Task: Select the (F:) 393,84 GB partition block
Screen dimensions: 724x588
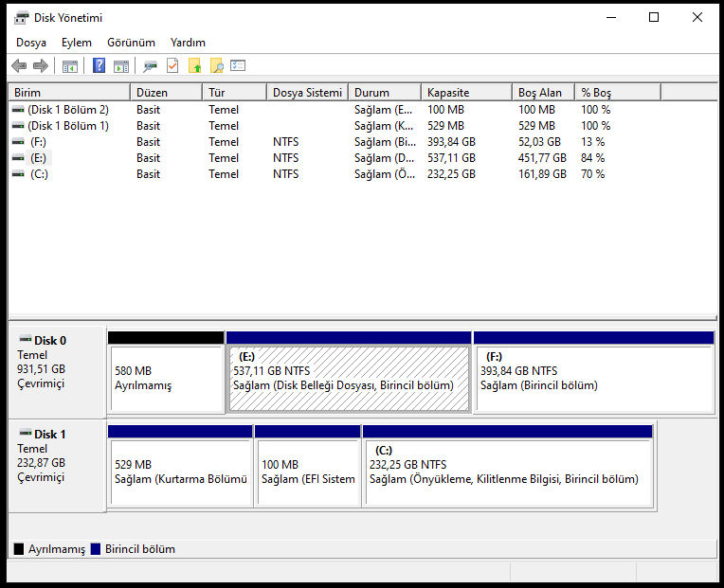Action: (593, 379)
